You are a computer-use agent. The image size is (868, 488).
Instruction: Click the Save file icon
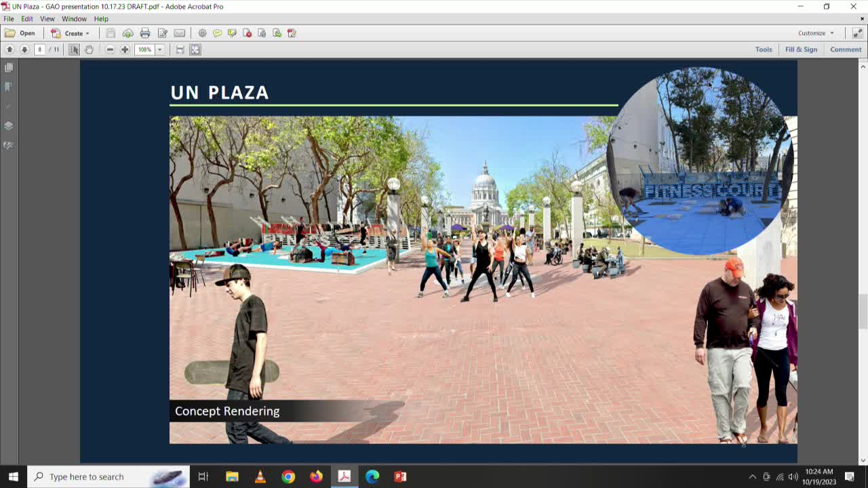click(x=110, y=33)
